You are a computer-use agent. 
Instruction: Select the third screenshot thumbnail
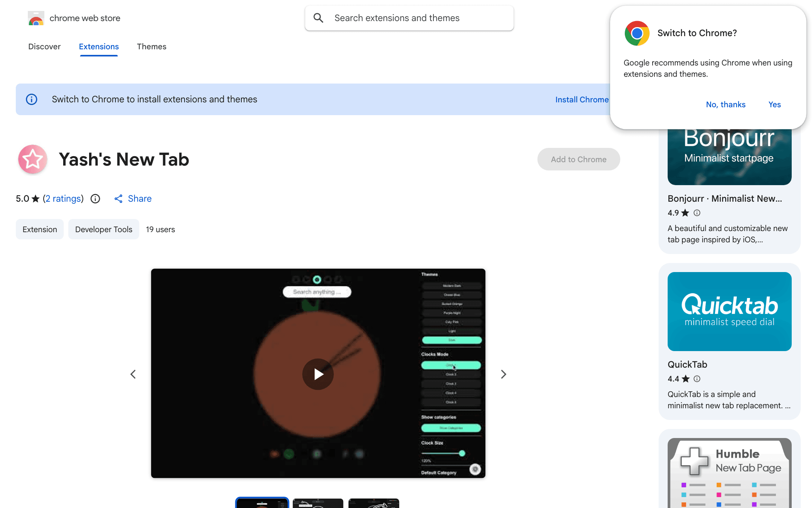[374, 503]
